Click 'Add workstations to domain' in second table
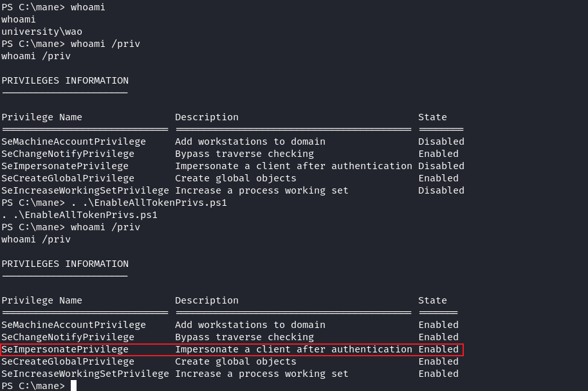The width and height of the screenshot is (588, 391). (250, 325)
